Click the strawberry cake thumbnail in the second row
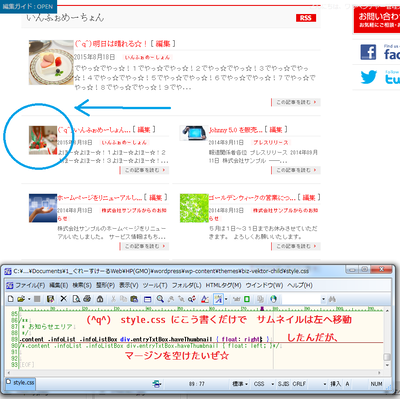Viewport: 400px width, 399px height. [x=43, y=140]
